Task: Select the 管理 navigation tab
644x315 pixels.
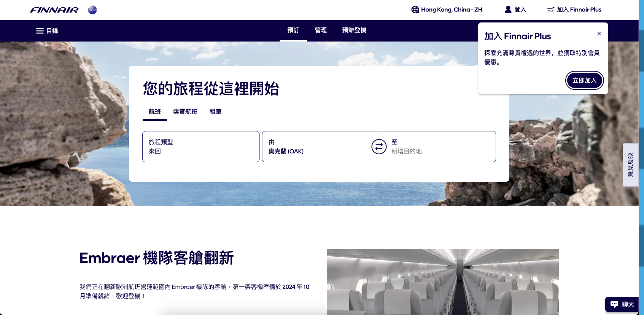Action: [x=321, y=30]
